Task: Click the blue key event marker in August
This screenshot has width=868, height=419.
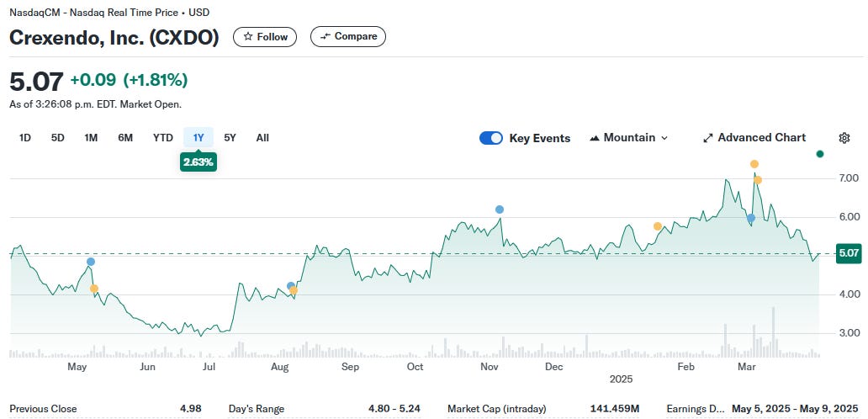Action: [x=291, y=286]
